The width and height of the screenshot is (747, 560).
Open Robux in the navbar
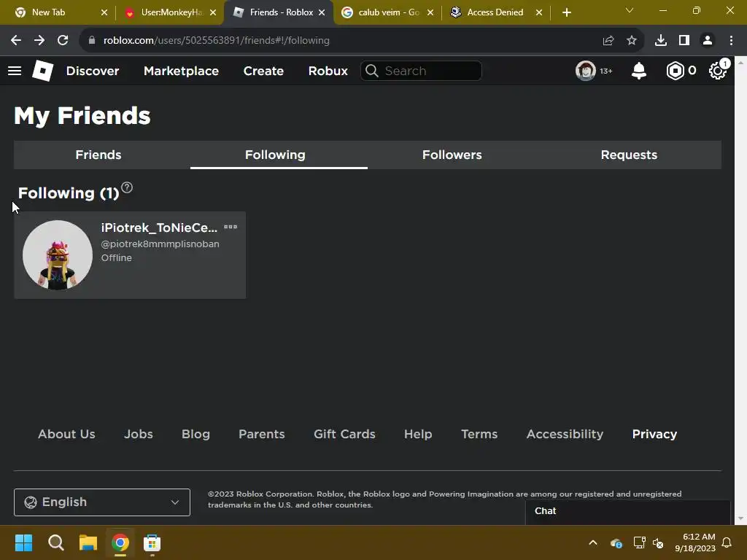pos(328,71)
